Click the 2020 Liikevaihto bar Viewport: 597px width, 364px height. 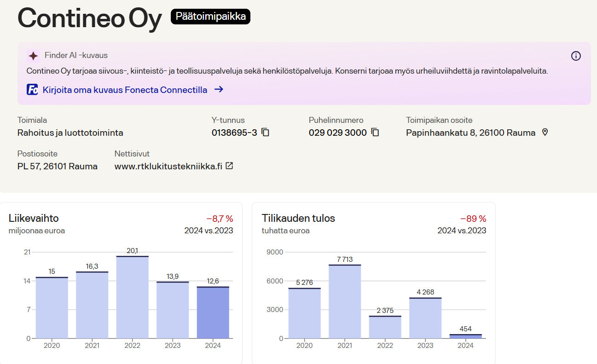[52, 308]
